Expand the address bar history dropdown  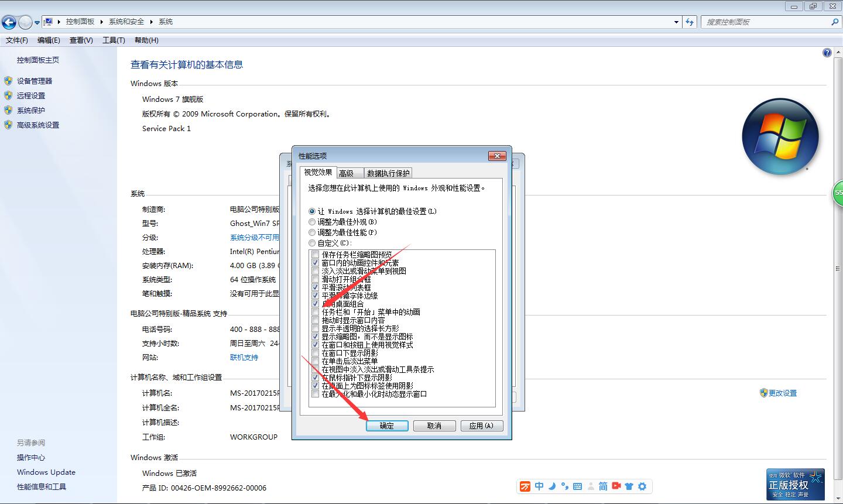coord(676,22)
